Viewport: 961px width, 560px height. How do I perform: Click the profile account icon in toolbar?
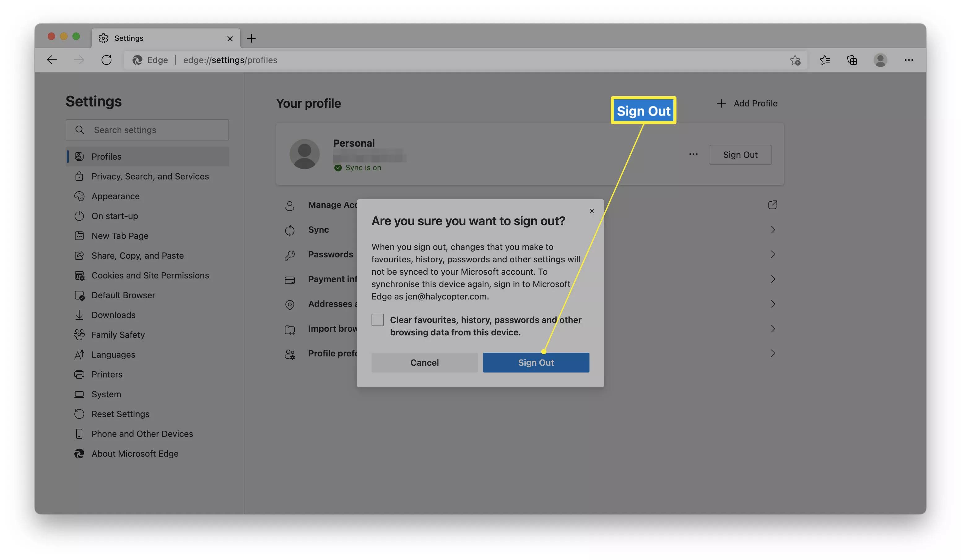[x=881, y=60]
